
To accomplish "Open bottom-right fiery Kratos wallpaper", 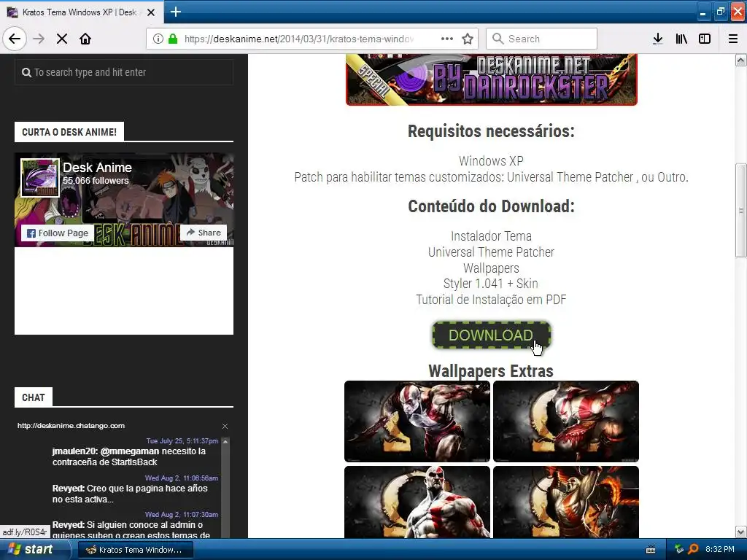I will (566, 502).
